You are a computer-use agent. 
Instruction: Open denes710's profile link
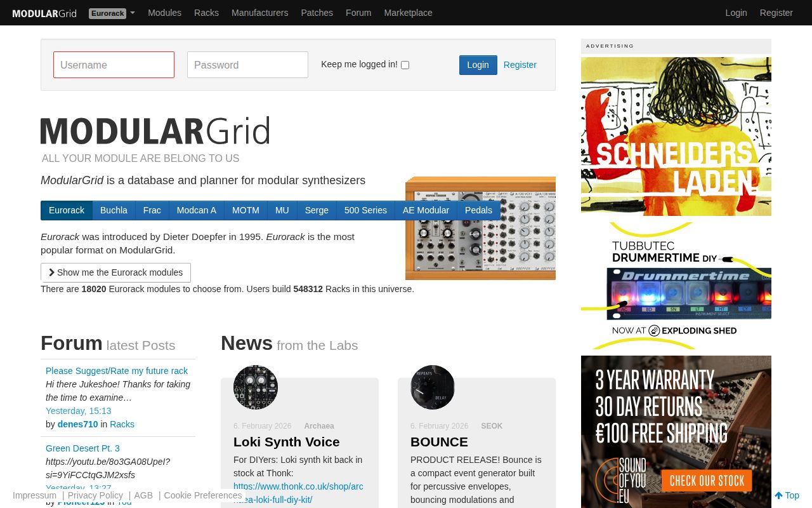click(x=77, y=424)
